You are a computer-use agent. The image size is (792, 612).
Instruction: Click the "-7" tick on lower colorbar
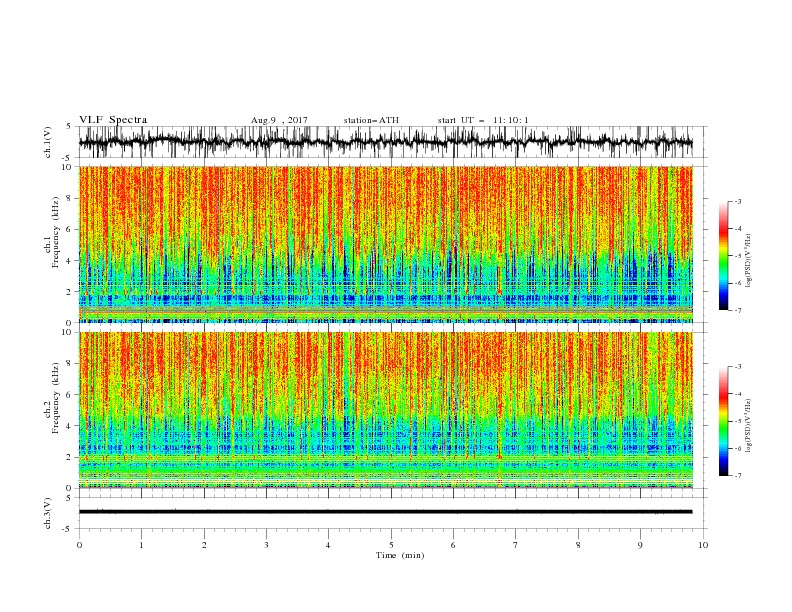pos(737,476)
